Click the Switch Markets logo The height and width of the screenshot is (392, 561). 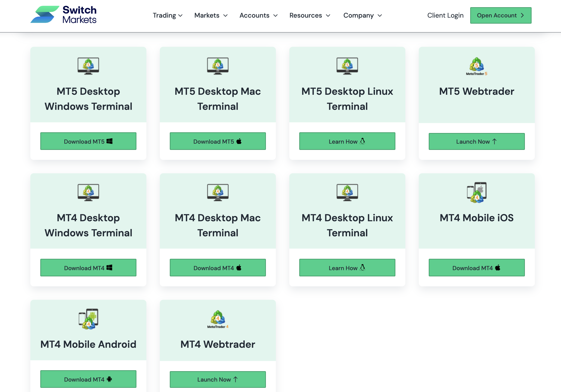pyautogui.click(x=63, y=15)
